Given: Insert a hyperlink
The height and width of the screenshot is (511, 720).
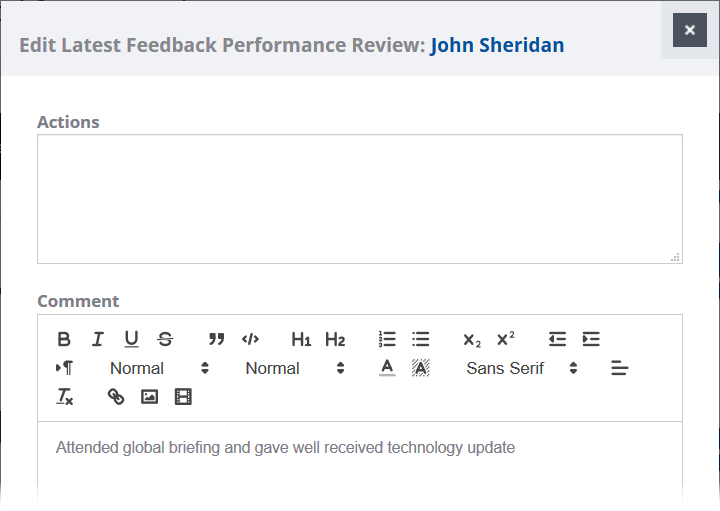Looking at the screenshot, I should (116, 397).
